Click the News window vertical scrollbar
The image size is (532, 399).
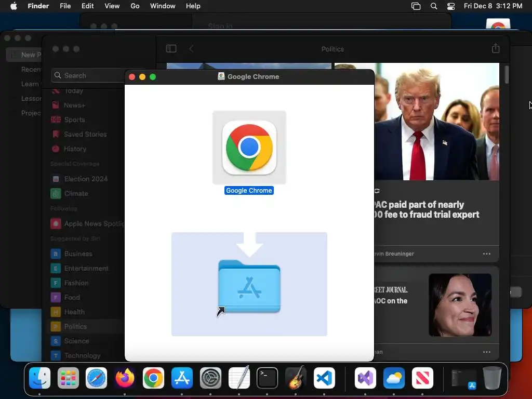[507, 75]
